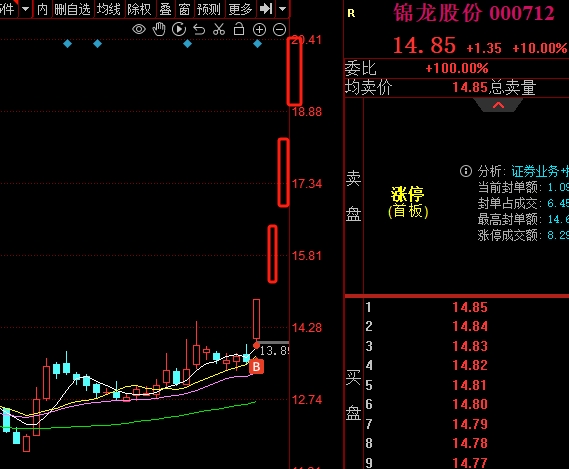Toggle the eye visibility icon above chart
This screenshot has width=569, height=469.
pyautogui.click(x=139, y=29)
